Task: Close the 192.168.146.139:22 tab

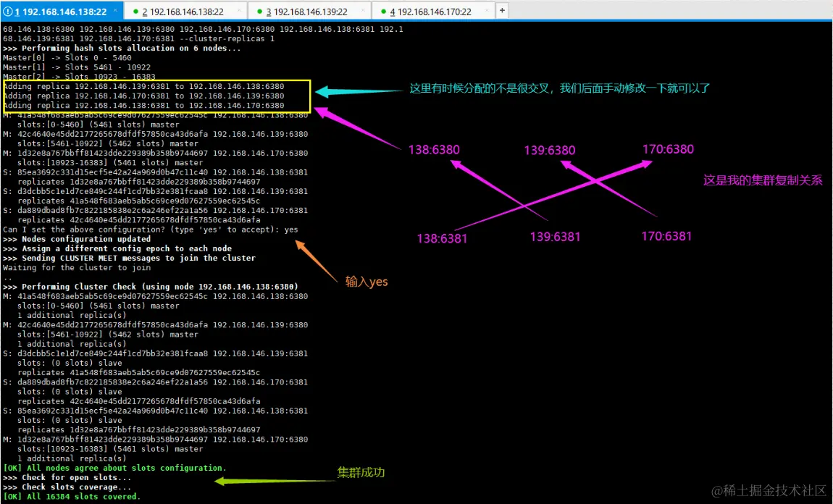Action: (x=363, y=10)
